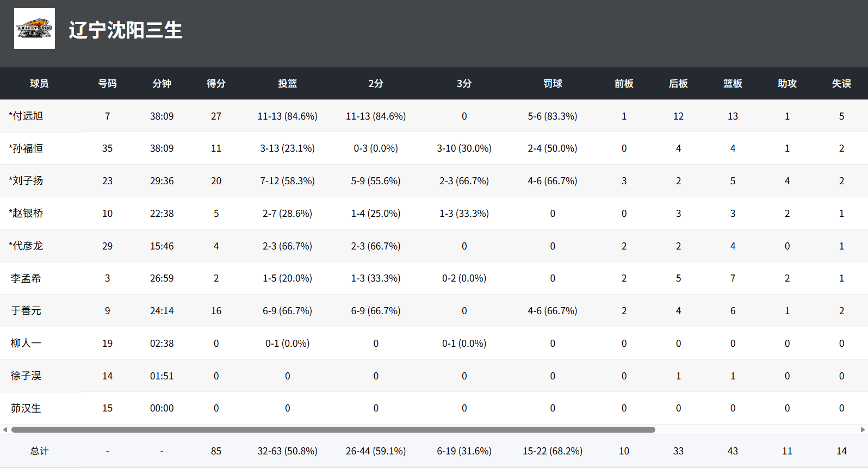Click the 3分 column header
Viewport: 868px width, 468px height.
[x=464, y=84]
